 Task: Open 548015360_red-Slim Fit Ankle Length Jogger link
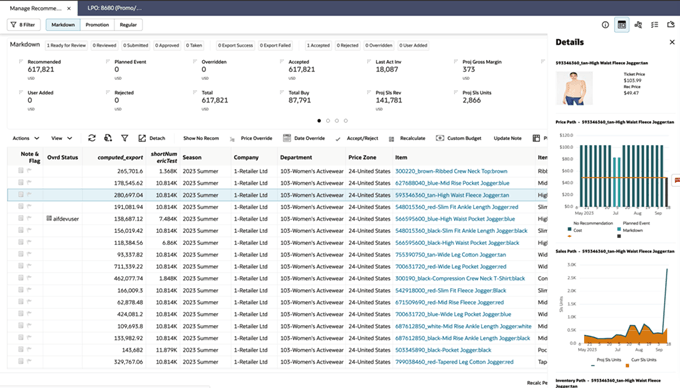tap(457, 207)
